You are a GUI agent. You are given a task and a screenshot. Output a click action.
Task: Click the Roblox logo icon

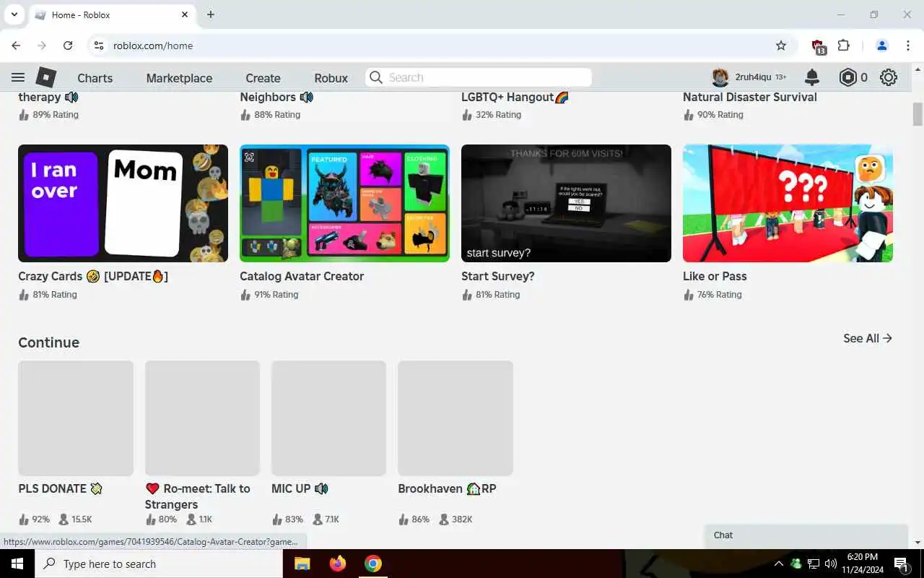[x=46, y=77]
